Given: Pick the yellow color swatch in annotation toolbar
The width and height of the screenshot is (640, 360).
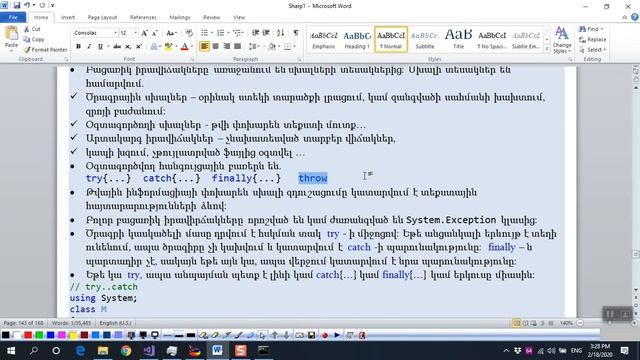Looking at the screenshot, I should [x=73, y=336].
